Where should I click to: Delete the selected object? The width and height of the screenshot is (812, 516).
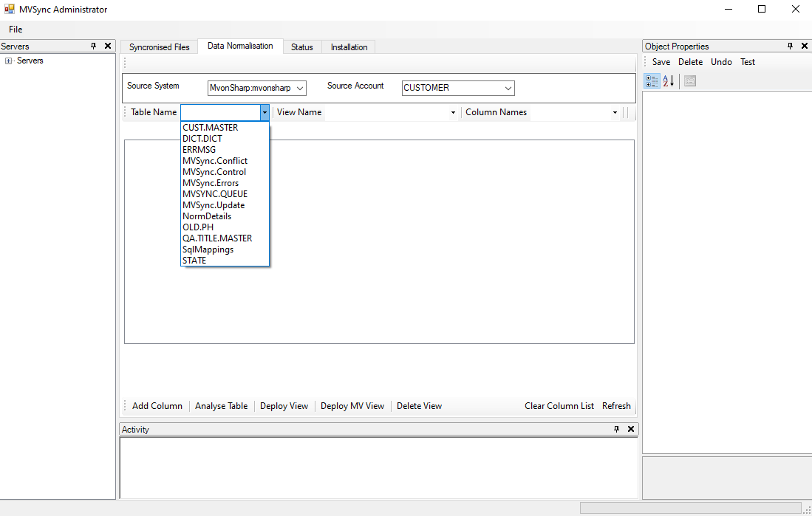(690, 62)
